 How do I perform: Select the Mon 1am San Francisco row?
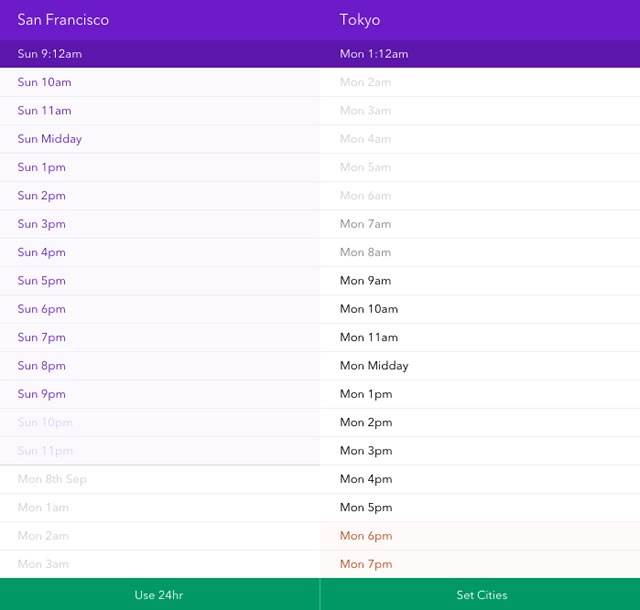(x=160, y=507)
